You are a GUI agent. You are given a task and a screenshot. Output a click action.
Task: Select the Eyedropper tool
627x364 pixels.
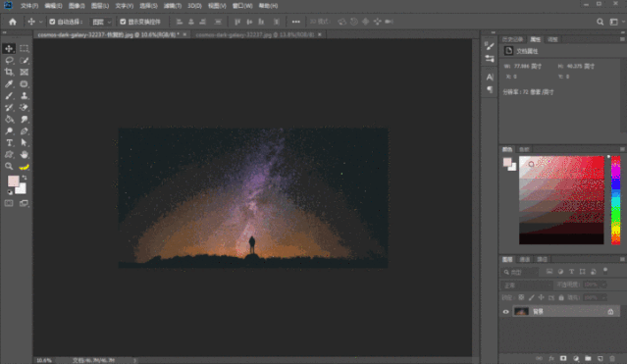[9, 84]
